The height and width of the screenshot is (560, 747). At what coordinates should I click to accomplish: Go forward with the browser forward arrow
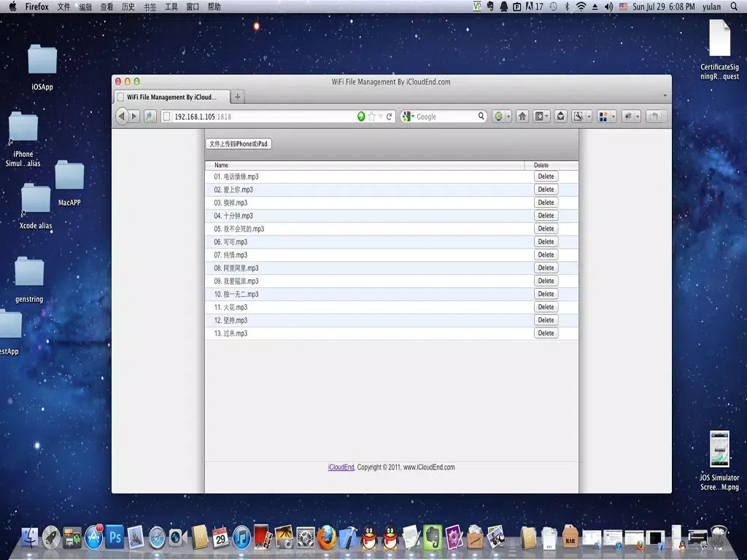click(x=134, y=116)
